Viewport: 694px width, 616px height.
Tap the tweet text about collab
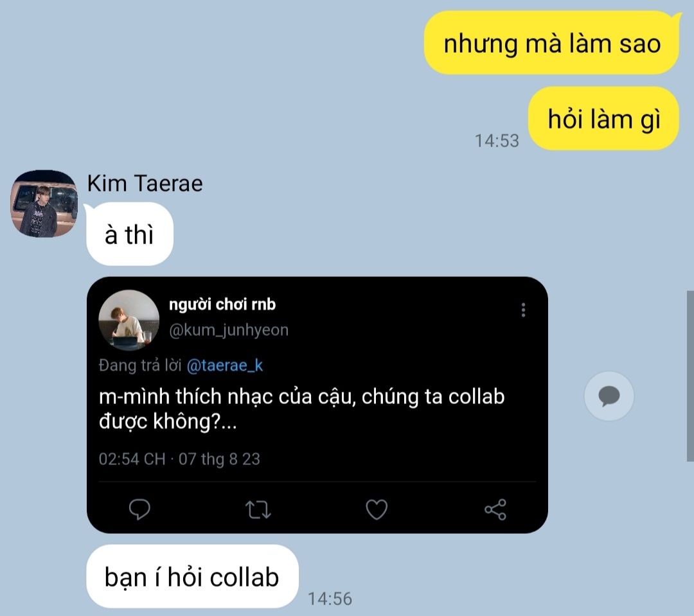point(301,409)
